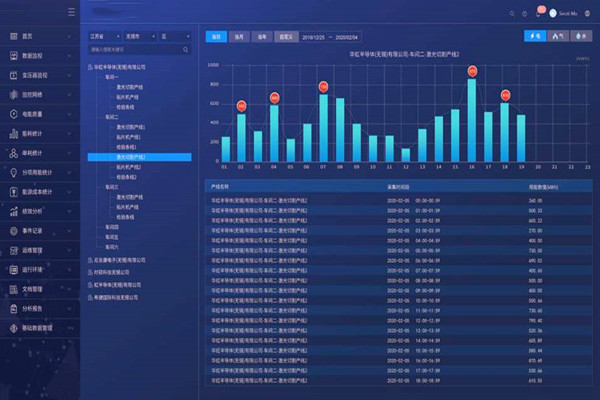Switch energy type to 电 (electricity)
600x400 pixels.
[535, 35]
